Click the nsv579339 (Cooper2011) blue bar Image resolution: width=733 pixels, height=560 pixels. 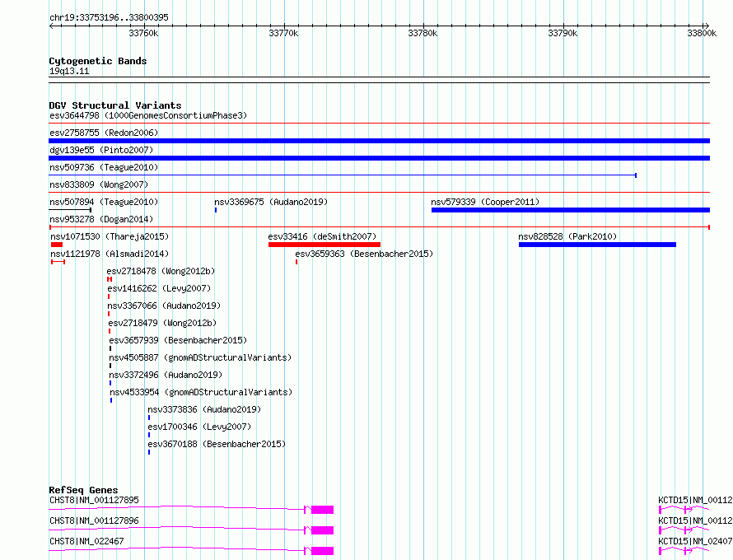570,210
